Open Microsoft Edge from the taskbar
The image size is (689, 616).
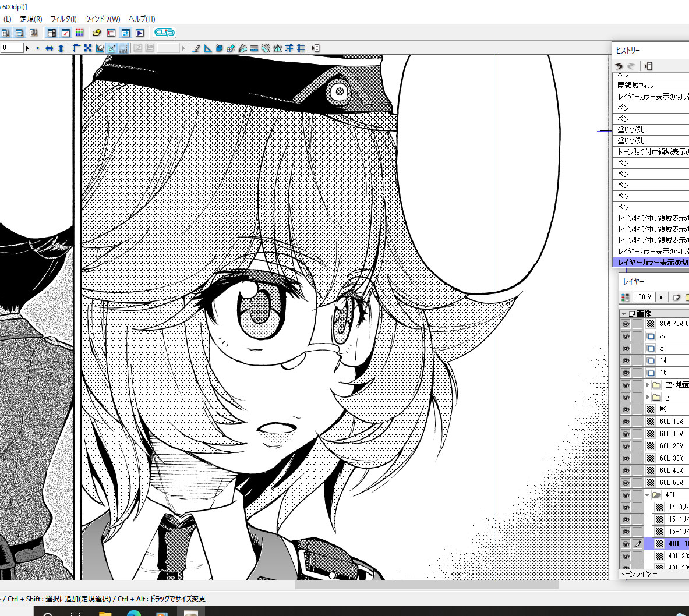pos(133,613)
